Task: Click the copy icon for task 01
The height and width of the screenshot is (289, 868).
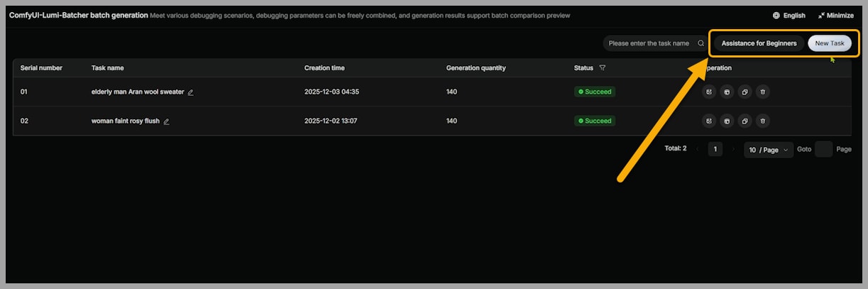Action: click(x=745, y=92)
